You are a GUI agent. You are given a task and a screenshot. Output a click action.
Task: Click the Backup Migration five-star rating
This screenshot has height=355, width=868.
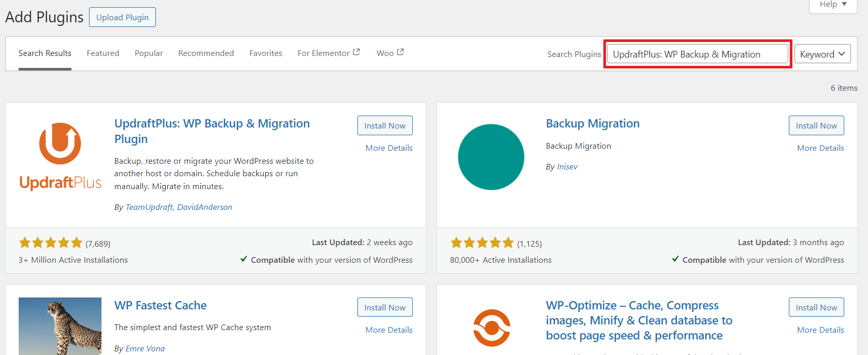[482, 243]
